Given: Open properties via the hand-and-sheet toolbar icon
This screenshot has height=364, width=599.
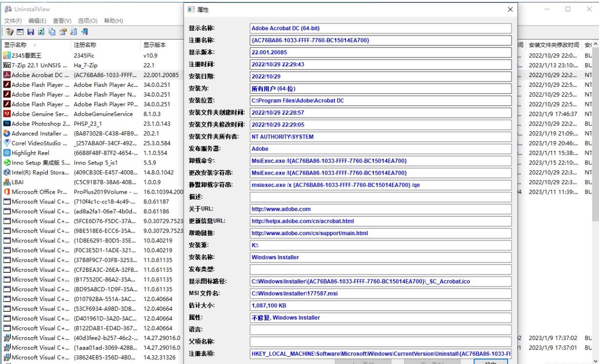Looking at the screenshot, I should [x=63, y=32].
